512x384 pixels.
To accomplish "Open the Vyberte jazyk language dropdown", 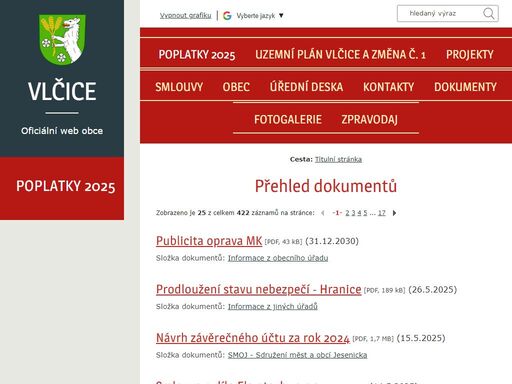I will coord(260,16).
